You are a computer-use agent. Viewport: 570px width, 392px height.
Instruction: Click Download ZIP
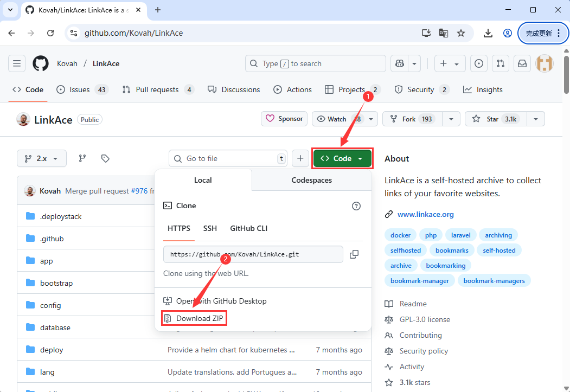click(194, 318)
